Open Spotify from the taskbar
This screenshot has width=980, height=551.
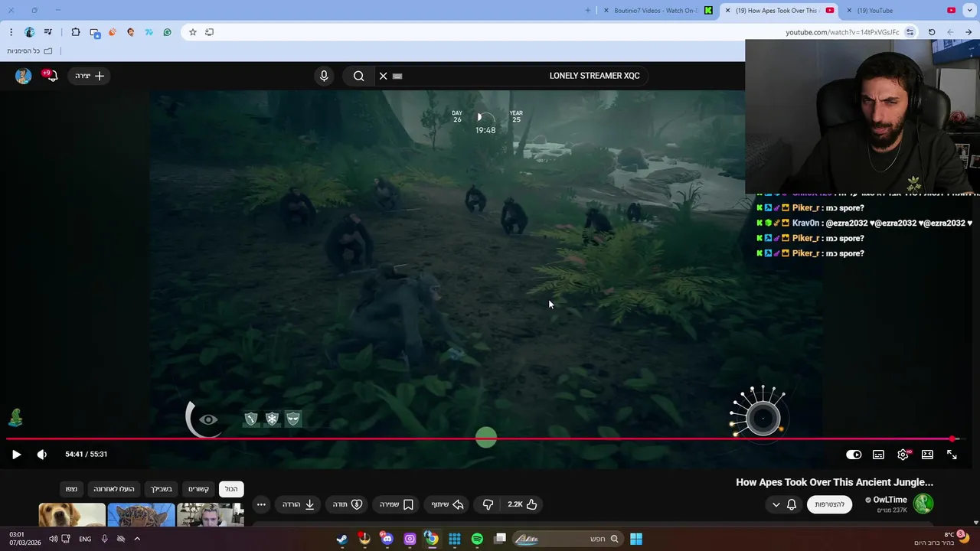pyautogui.click(x=477, y=539)
